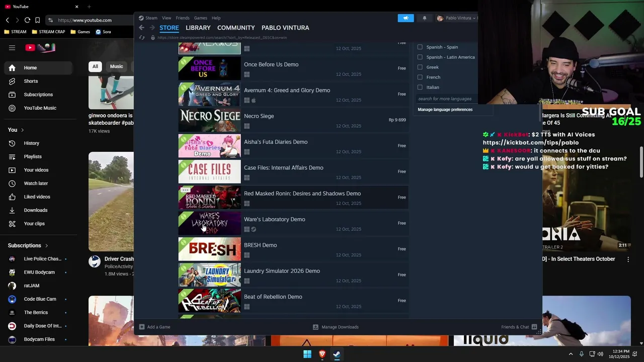Open YouTube Home in sidebar

[38, 68]
